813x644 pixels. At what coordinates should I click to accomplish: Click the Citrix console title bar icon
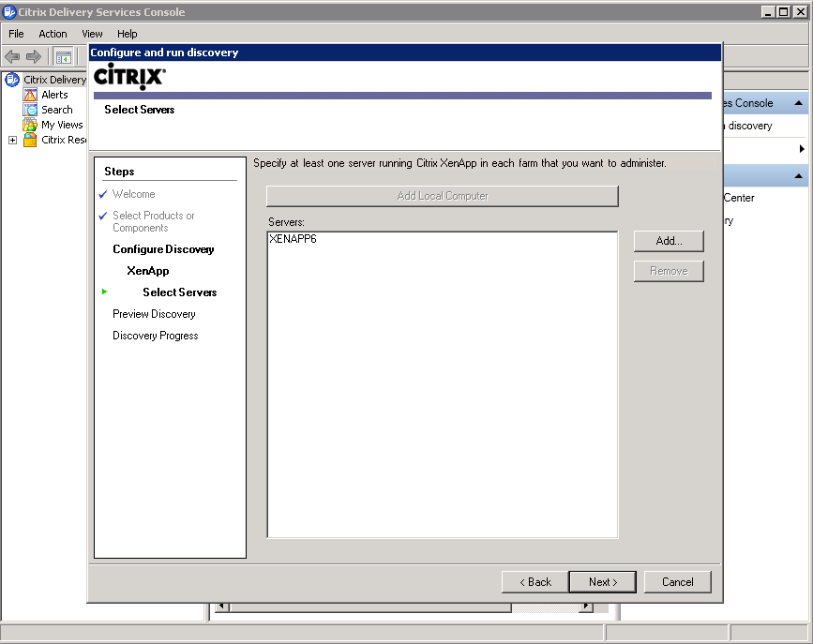pos(9,12)
